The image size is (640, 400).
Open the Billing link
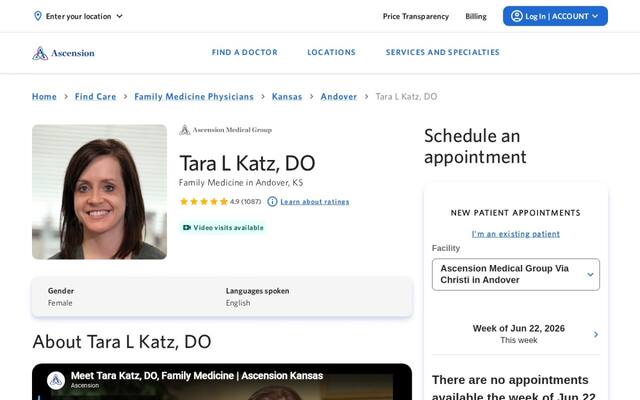(x=476, y=16)
